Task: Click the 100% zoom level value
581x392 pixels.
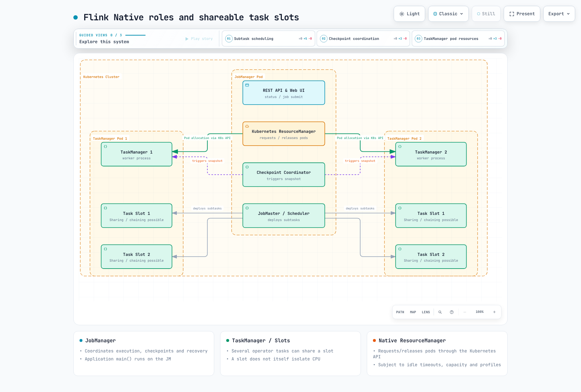Action: (480, 312)
